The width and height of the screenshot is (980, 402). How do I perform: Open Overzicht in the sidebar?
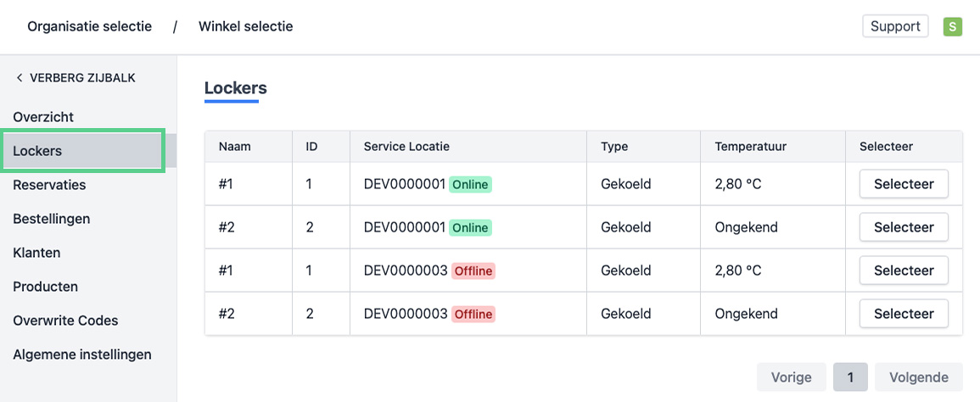coord(43,117)
